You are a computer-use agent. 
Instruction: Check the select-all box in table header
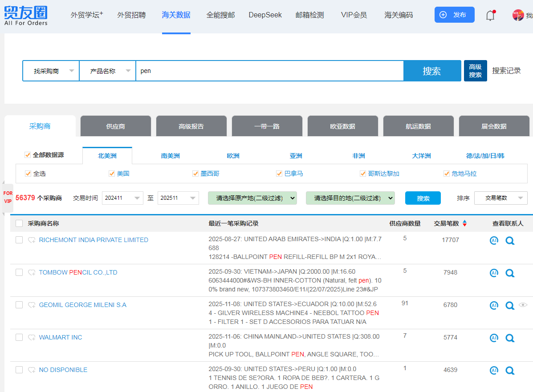[19, 223]
